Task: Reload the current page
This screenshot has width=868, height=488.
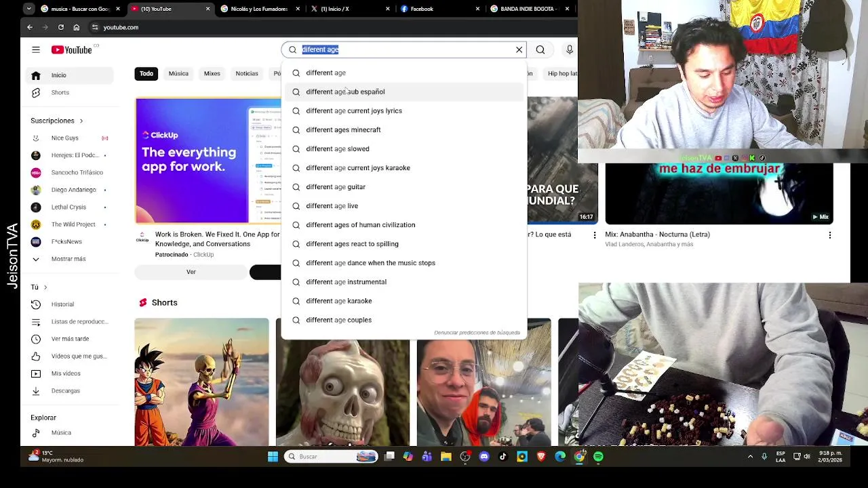Action: (61, 27)
